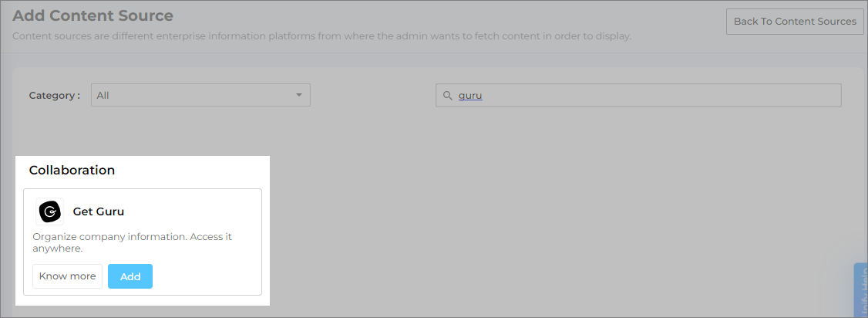Open the Category dropdown arrow
The height and width of the screenshot is (318, 868).
point(299,95)
